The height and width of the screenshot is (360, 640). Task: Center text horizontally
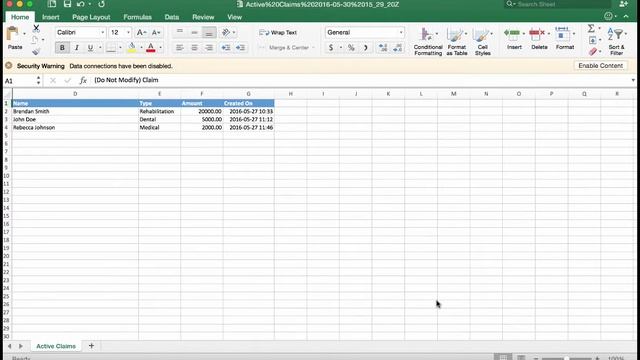[194, 48]
